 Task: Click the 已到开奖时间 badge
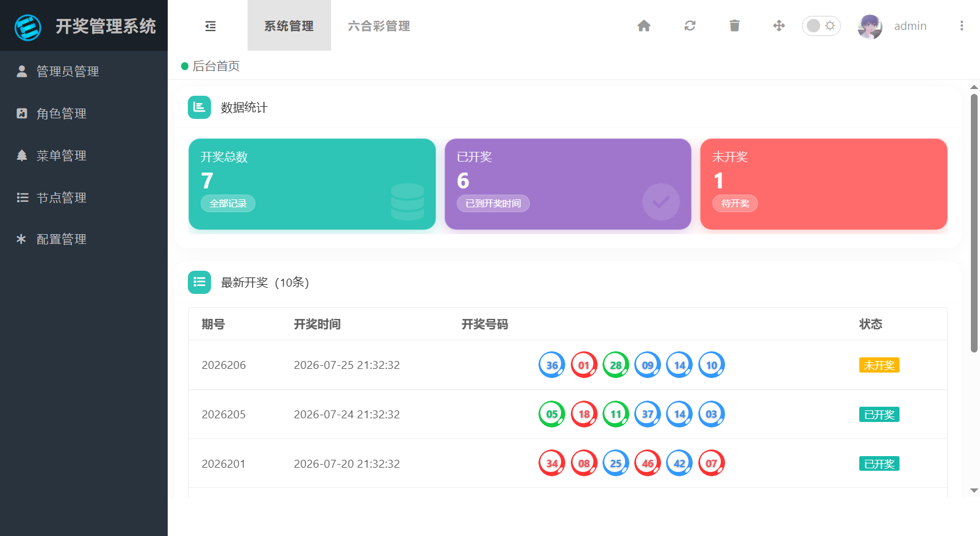(493, 204)
